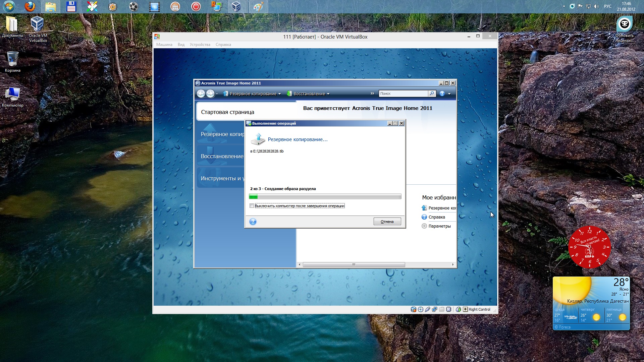Click the Right Control host key indicator
Viewport: 644px width, 362px height.
click(x=477, y=309)
